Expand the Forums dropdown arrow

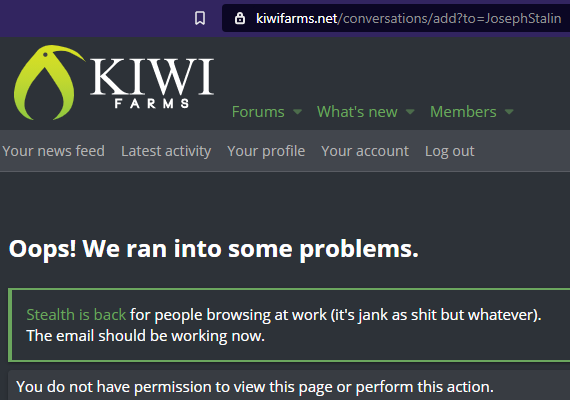tap(297, 112)
